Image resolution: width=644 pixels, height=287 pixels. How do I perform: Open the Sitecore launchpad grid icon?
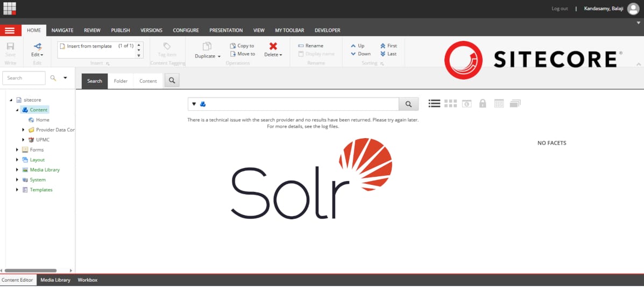click(x=10, y=8)
